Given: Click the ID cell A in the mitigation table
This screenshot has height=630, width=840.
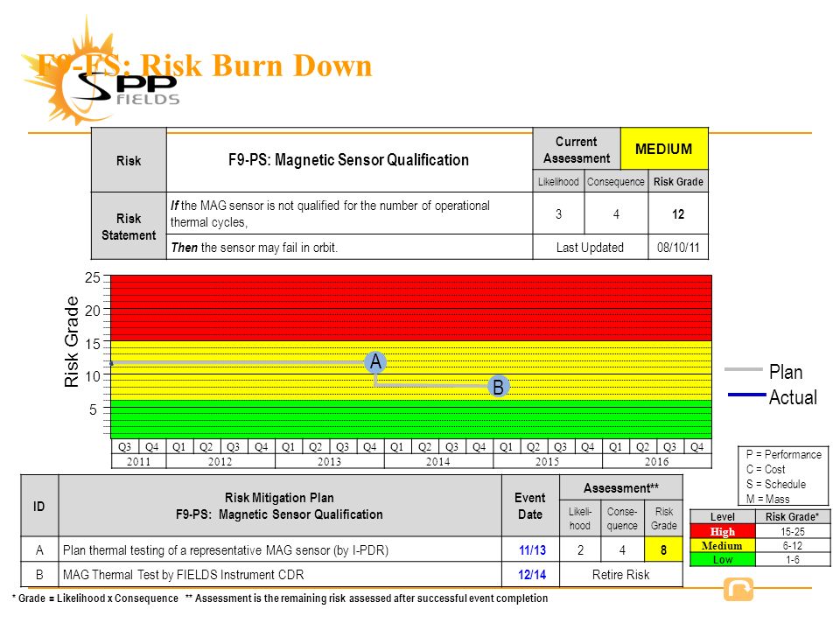Looking at the screenshot, I should coord(39,550).
